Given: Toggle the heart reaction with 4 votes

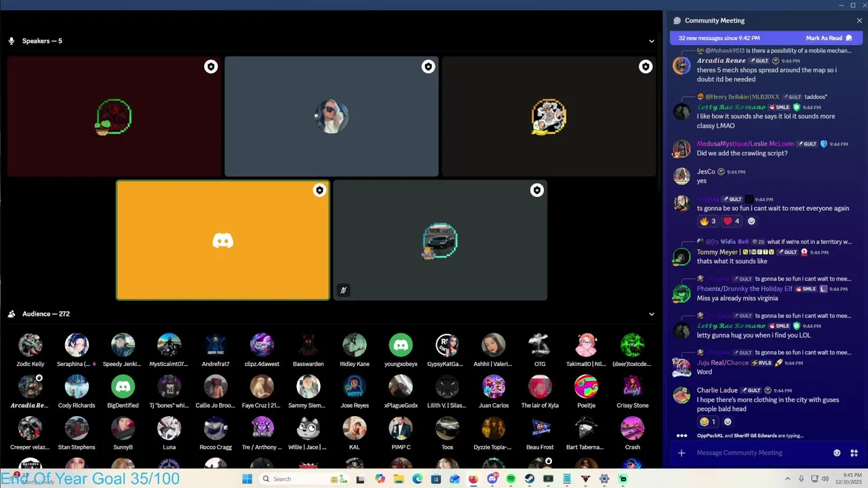Looking at the screenshot, I should click(732, 221).
